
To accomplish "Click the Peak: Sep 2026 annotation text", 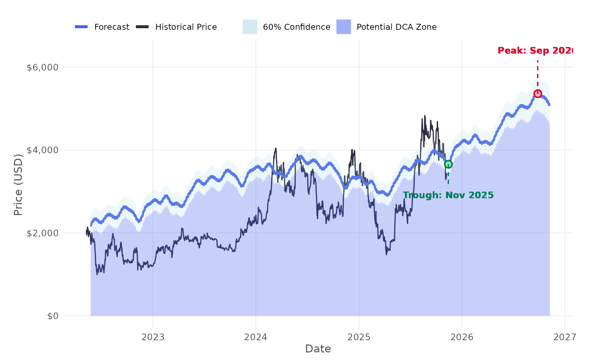I will click(535, 51).
